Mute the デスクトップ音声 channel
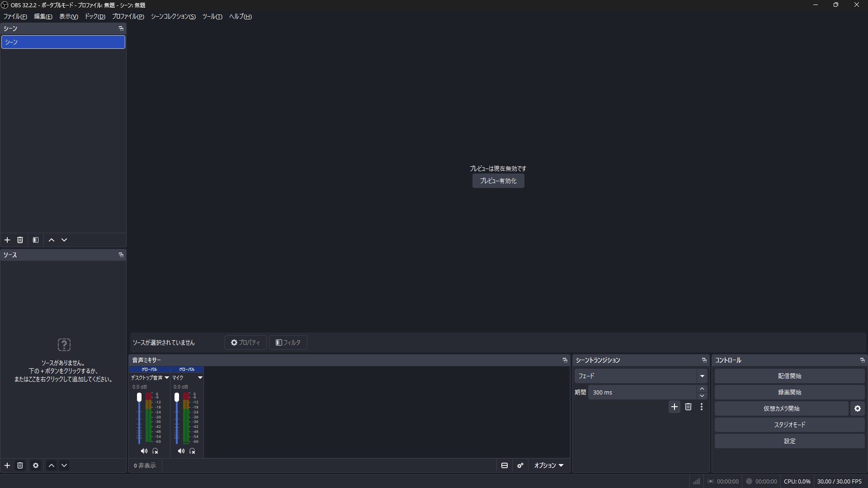 144,451
